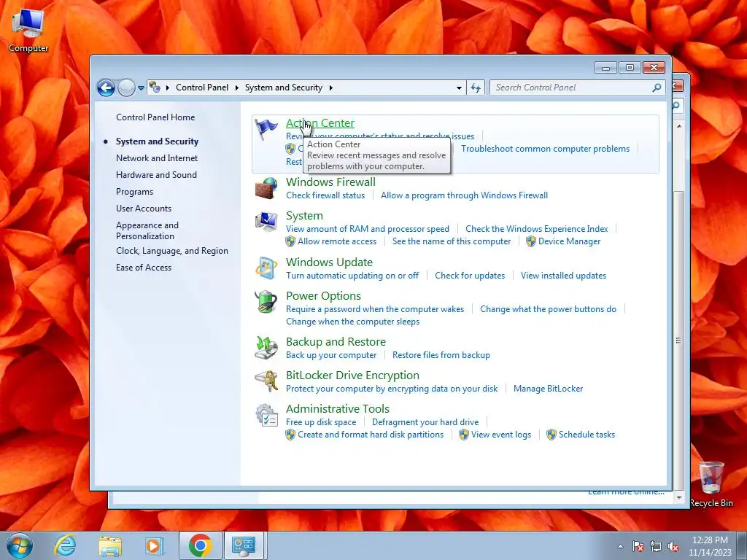Click the Administrative Tools gear icon
The image size is (747, 560).
coord(266,415)
